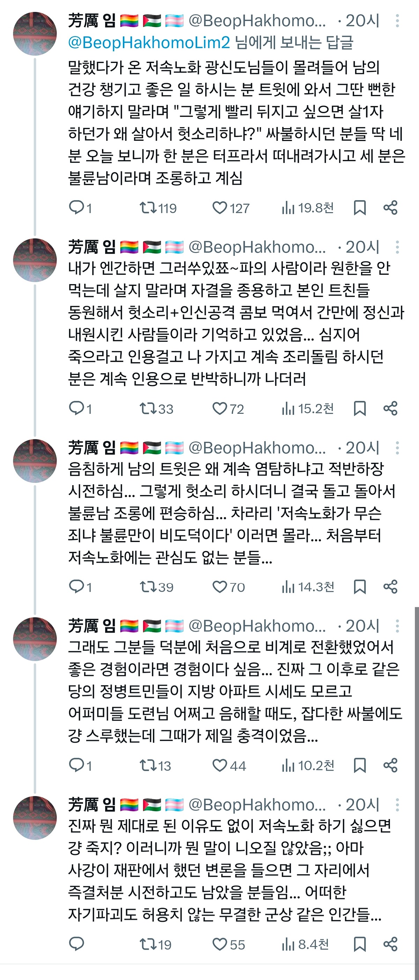The image size is (419, 980).
Task: Open more options on the third tweet
Action: click(x=397, y=448)
